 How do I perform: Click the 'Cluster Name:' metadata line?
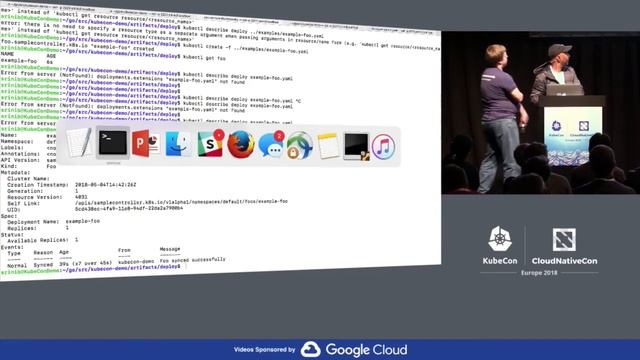(28, 178)
